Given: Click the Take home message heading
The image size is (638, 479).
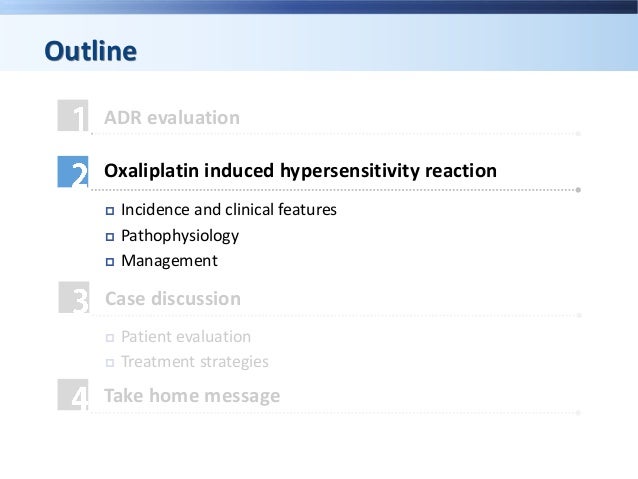Looking at the screenshot, I should point(192,396).
